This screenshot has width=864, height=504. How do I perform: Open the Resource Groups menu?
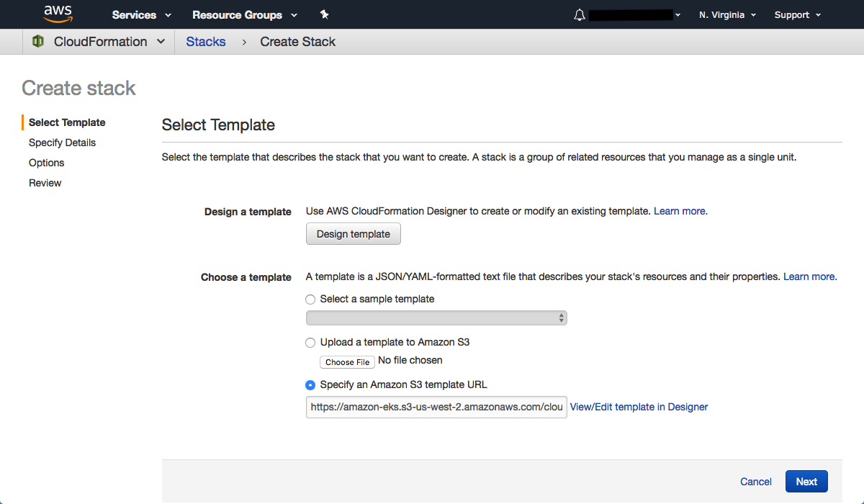(245, 14)
